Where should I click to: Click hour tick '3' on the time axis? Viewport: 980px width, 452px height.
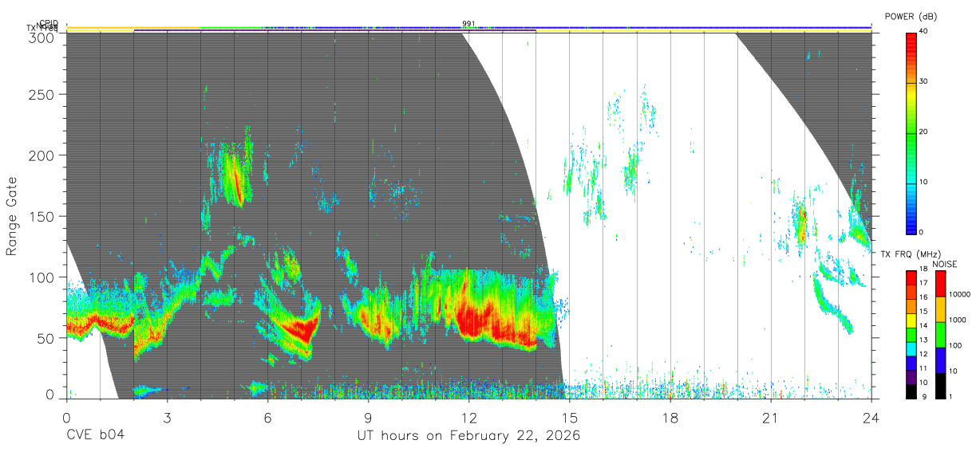(x=167, y=417)
